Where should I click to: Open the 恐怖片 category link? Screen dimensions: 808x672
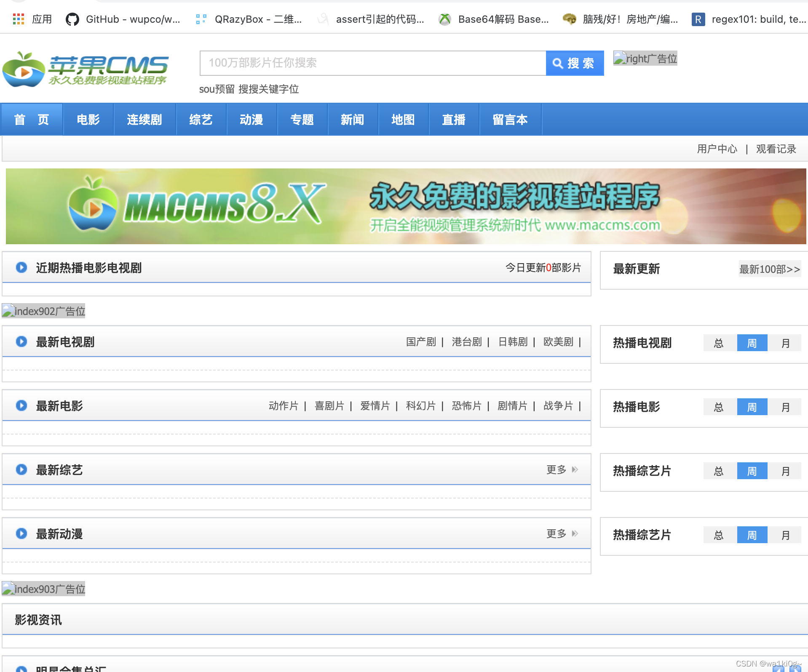[467, 406]
